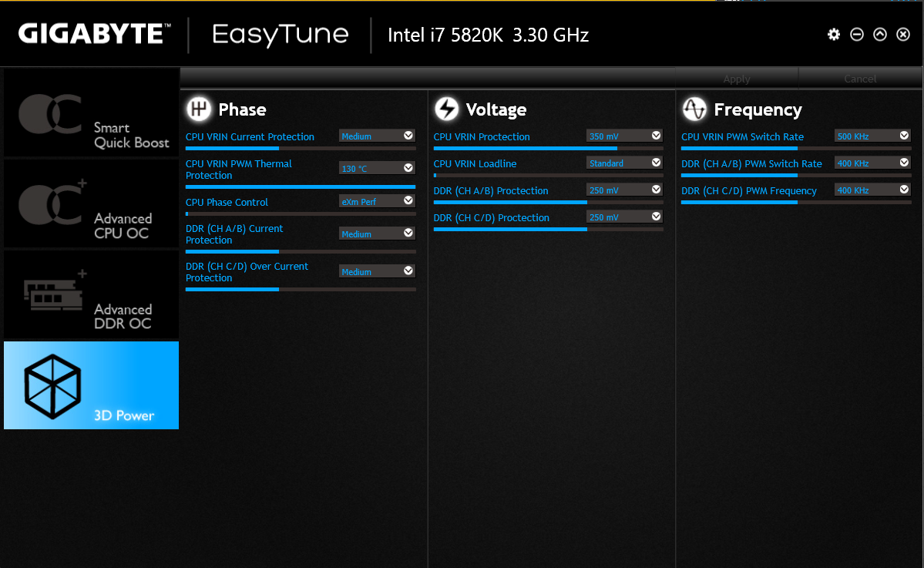Click the 'EasyTune' title text
This screenshot has width=924, height=568.
pos(280,34)
